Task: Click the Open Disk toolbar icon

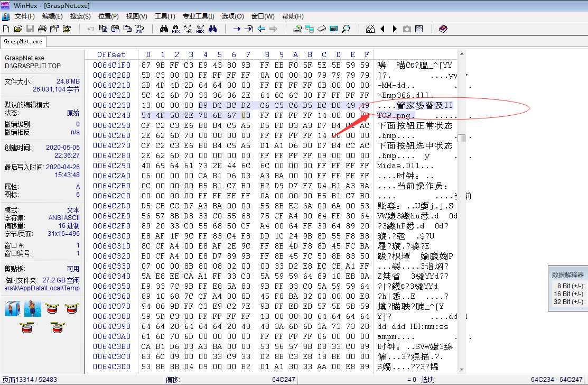Action: [297, 29]
